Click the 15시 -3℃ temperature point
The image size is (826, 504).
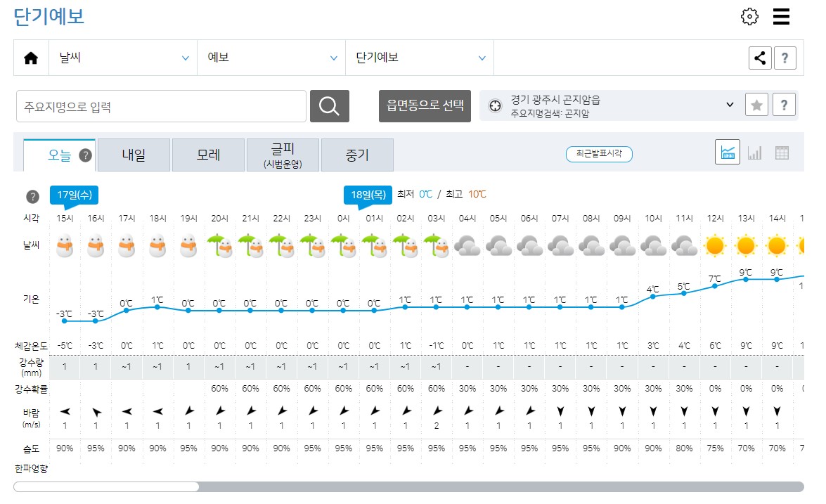[65, 321]
